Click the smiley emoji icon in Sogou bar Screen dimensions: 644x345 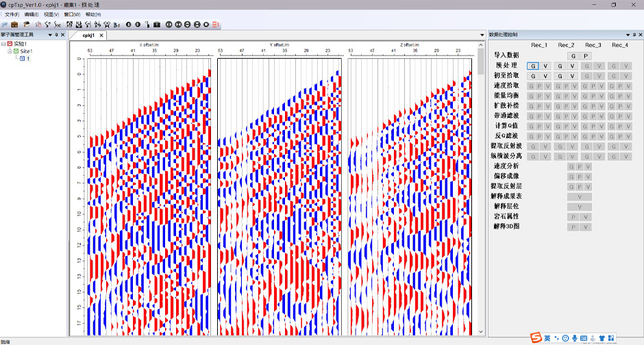click(x=565, y=338)
